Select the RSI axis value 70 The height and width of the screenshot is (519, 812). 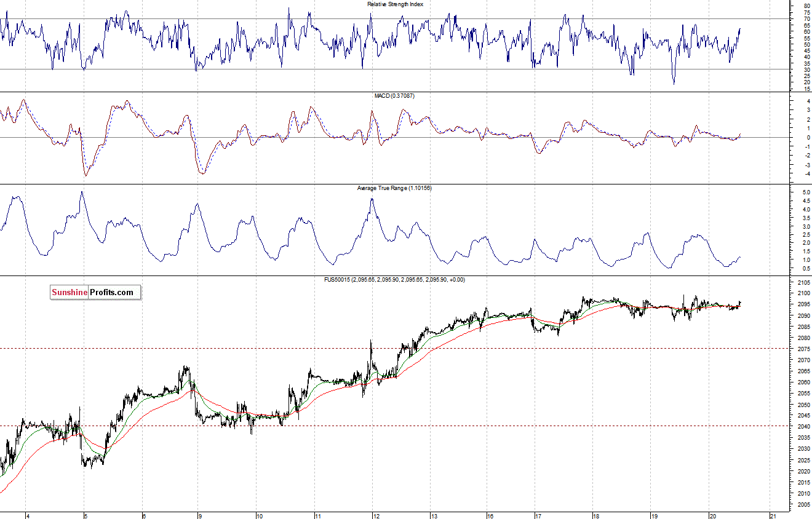coord(806,19)
